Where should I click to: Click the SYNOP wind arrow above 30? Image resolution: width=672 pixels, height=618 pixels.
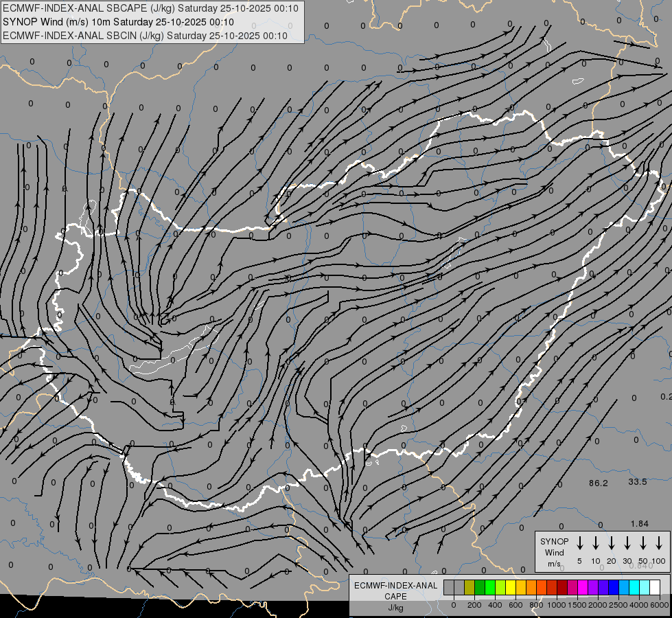(627, 543)
